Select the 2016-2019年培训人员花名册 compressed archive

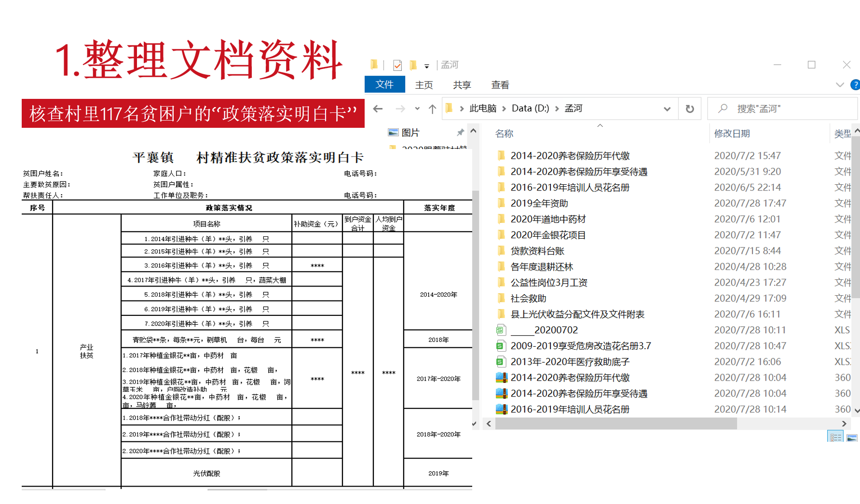tap(570, 409)
